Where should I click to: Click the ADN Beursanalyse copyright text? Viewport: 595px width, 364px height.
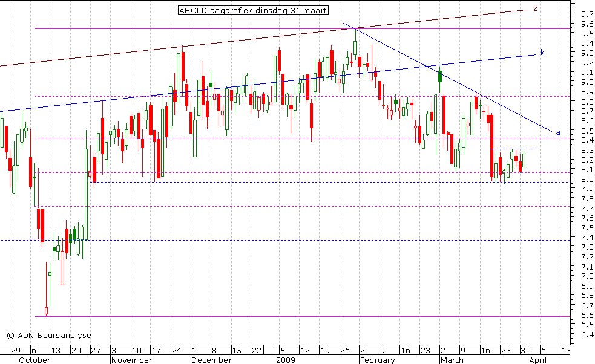click(x=49, y=336)
